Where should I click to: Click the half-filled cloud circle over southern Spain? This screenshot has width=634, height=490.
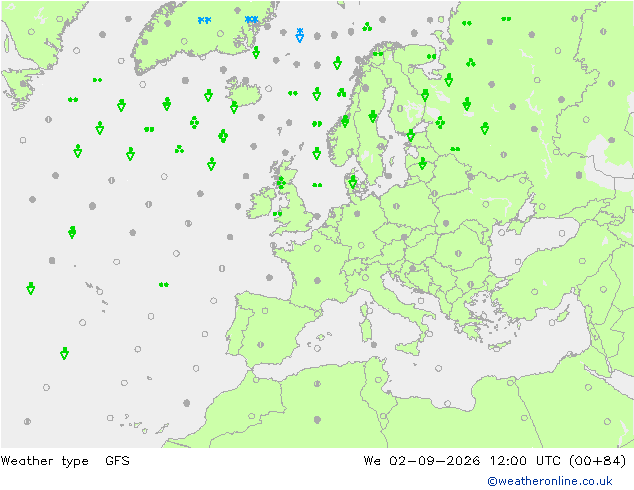[x=260, y=345]
